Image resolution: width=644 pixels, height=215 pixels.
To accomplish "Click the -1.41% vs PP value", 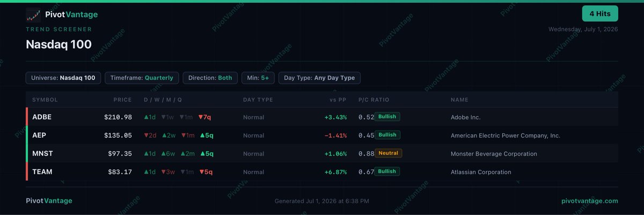I will click(335, 135).
